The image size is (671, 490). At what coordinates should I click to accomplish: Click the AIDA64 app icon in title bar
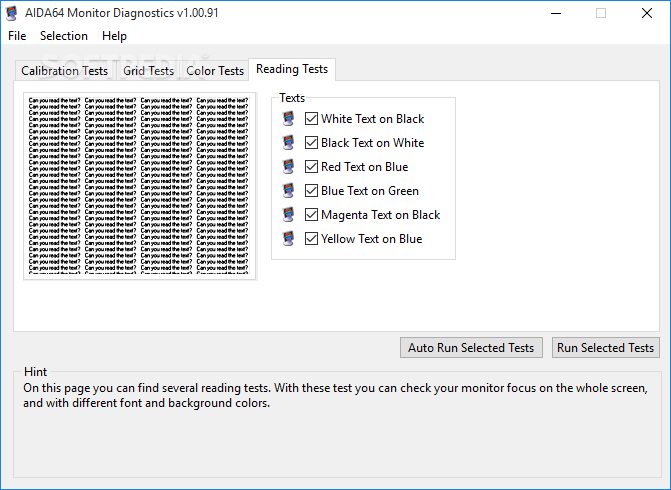point(12,13)
